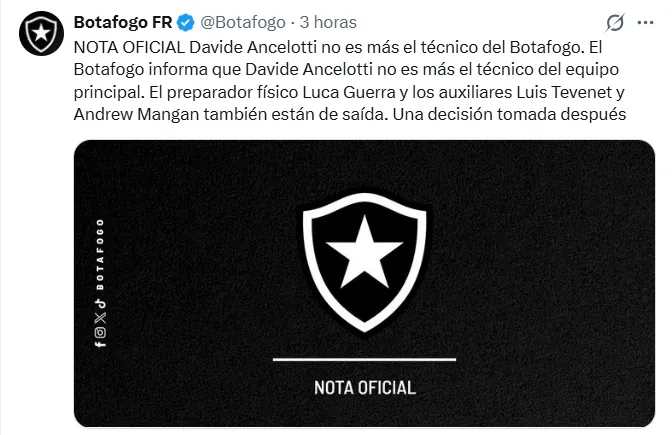The width and height of the screenshot is (672, 435).
Task: Click 'NOTA OFICIAL' at the tweet's start
Action: 129,48
